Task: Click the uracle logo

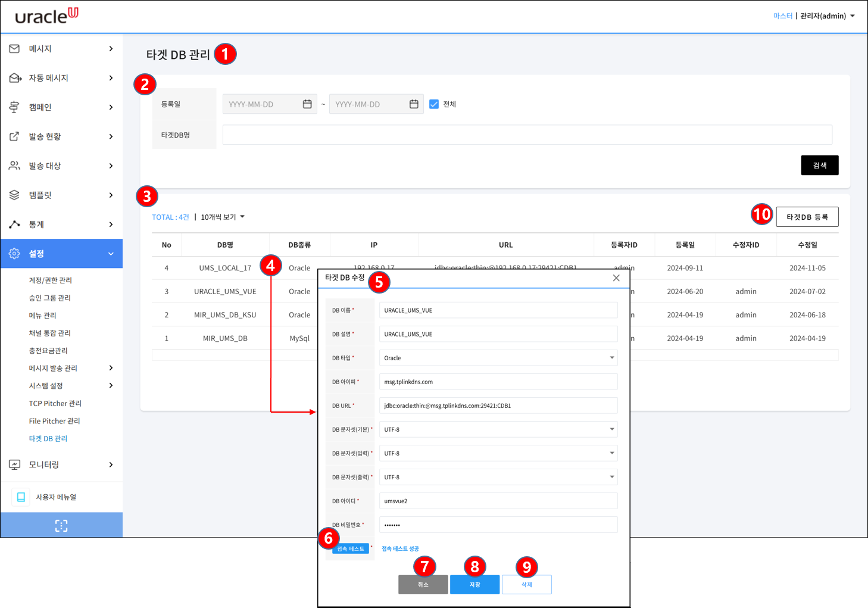Action: [x=46, y=15]
